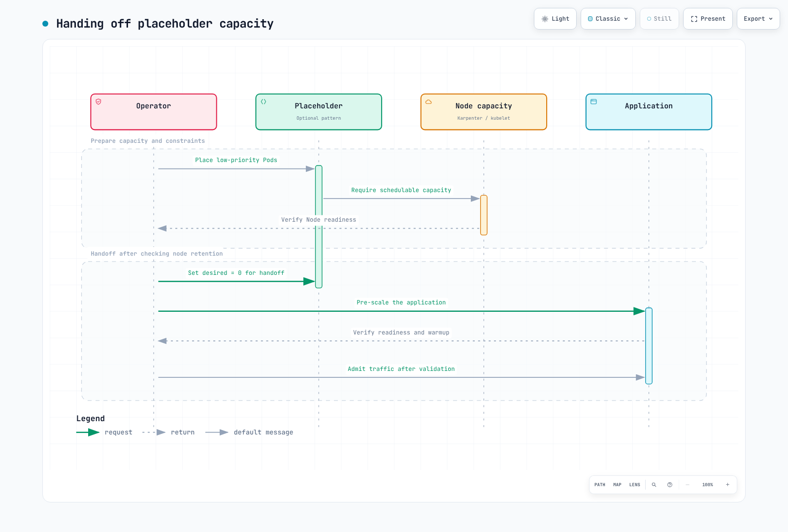Select the Application participant box
The height and width of the screenshot is (532, 788).
649,112
